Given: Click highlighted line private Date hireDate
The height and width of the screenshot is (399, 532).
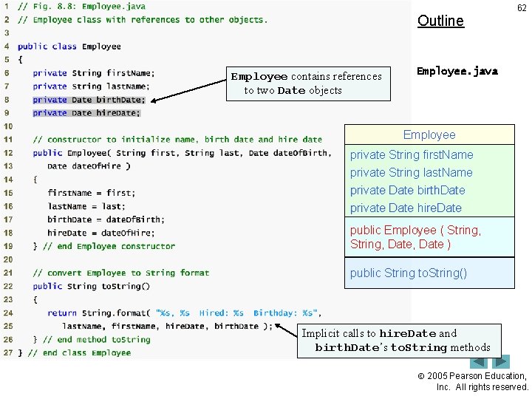Looking at the screenshot, I should [86, 113].
